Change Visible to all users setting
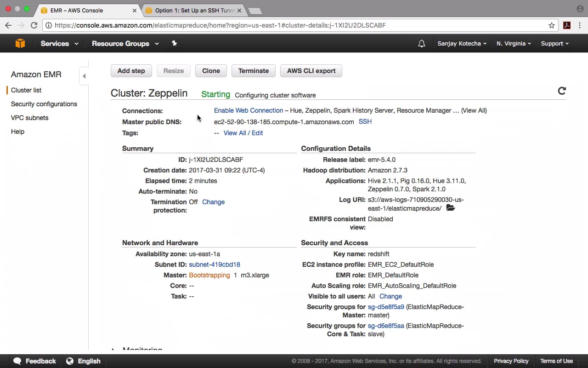 click(x=390, y=296)
